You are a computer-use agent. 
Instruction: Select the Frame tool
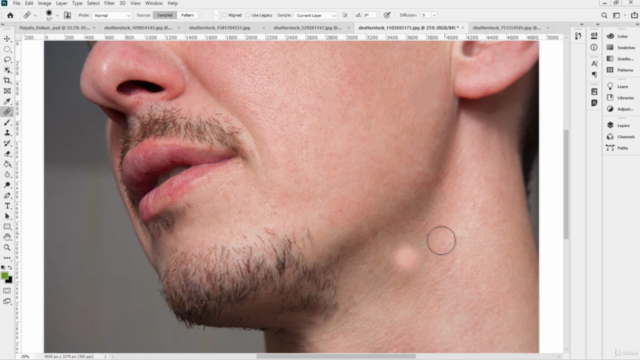pos(7,91)
